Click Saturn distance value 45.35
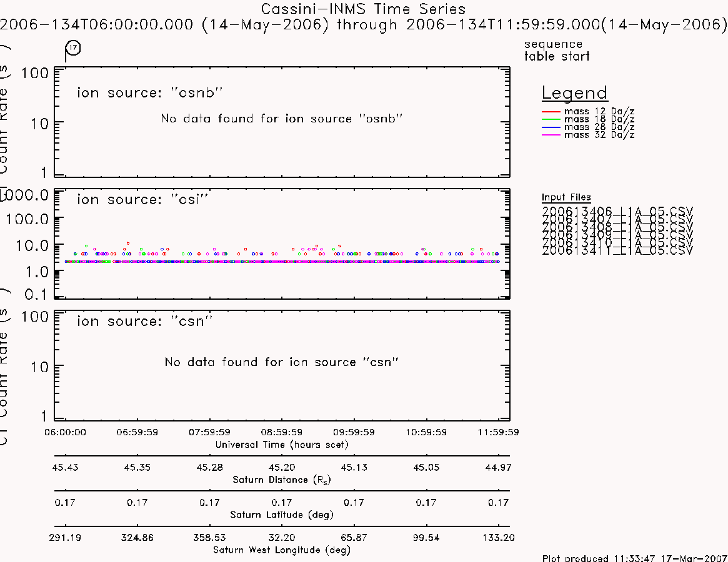728x562 pixels. pos(137,467)
